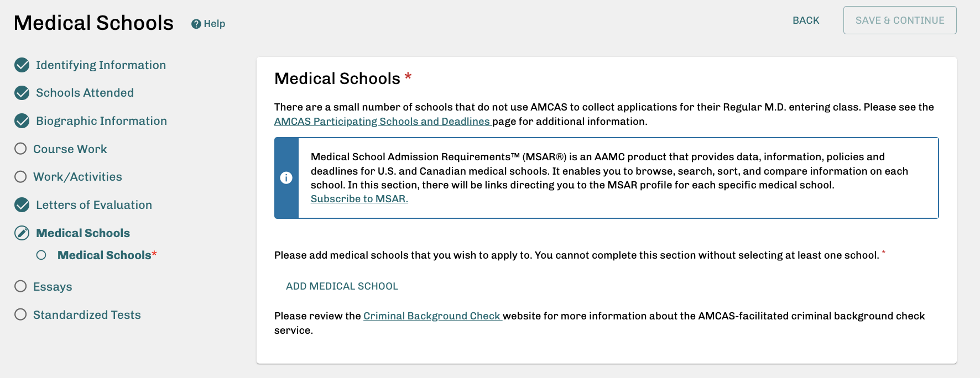Click the info icon on the MSAR banner
Viewport: 980px width, 378px height.
point(287,177)
